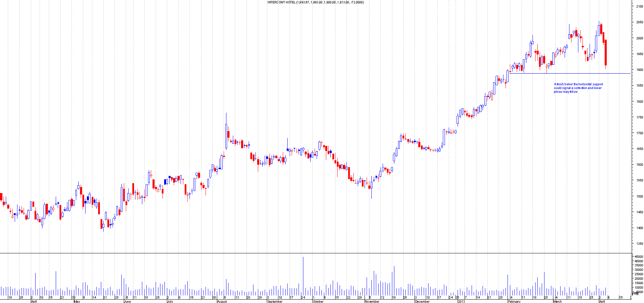The image size is (644, 303).
Task: Select the 2013 year label on time axis
Action: tap(461, 301)
